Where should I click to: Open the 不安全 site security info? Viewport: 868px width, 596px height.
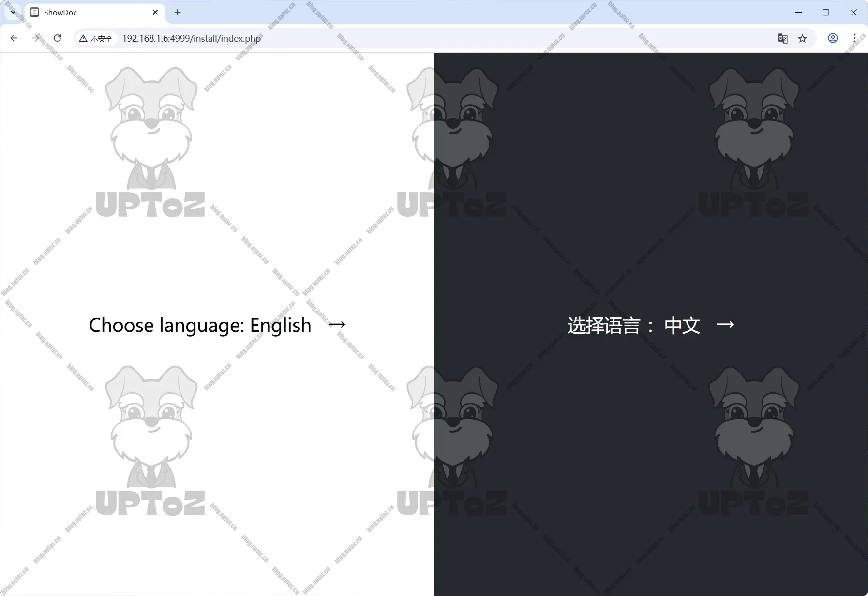point(96,38)
